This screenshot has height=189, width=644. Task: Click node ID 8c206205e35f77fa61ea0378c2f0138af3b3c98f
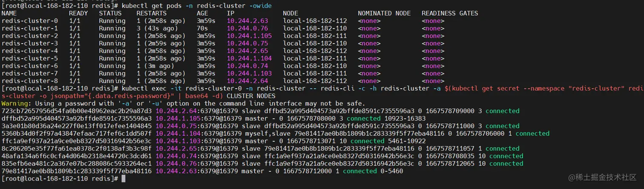(x=77, y=148)
